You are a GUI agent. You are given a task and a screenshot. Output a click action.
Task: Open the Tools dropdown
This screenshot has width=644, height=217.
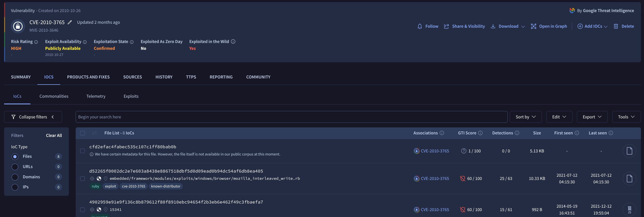click(x=626, y=117)
